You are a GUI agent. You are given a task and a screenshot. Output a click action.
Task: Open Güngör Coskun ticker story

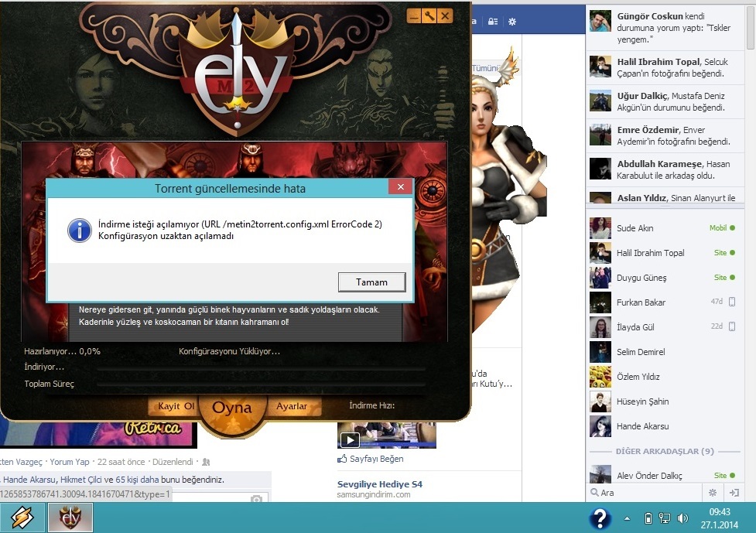tap(665, 28)
